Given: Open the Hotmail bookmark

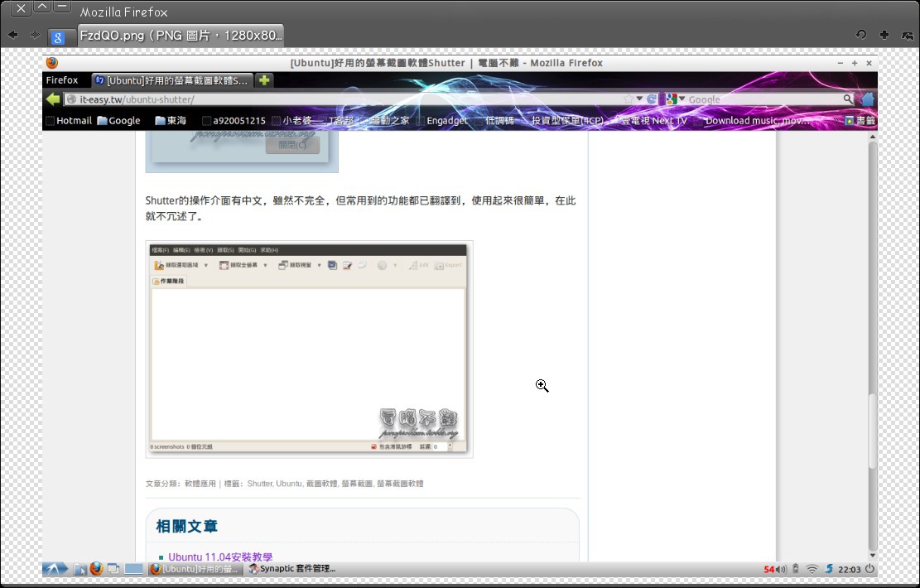Looking at the screenshot, I should pos(69,121).
